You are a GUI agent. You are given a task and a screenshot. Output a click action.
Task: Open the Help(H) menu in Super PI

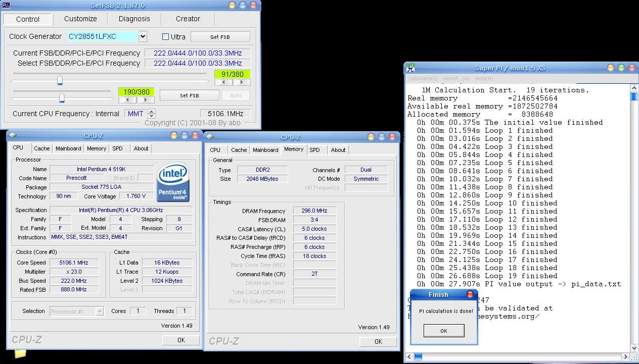click(x=484, y=78)
